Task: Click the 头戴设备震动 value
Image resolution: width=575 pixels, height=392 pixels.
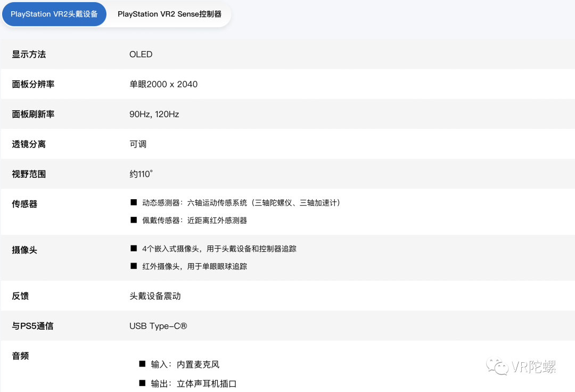Action: (x=155, y=296)
